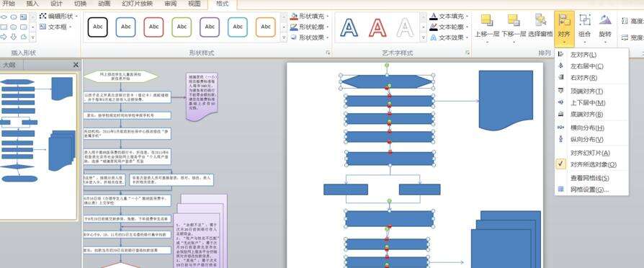Screen dimensions: 644x268
Task: Switch to the 动画 ribbon tab
Action: click(104, 4)
